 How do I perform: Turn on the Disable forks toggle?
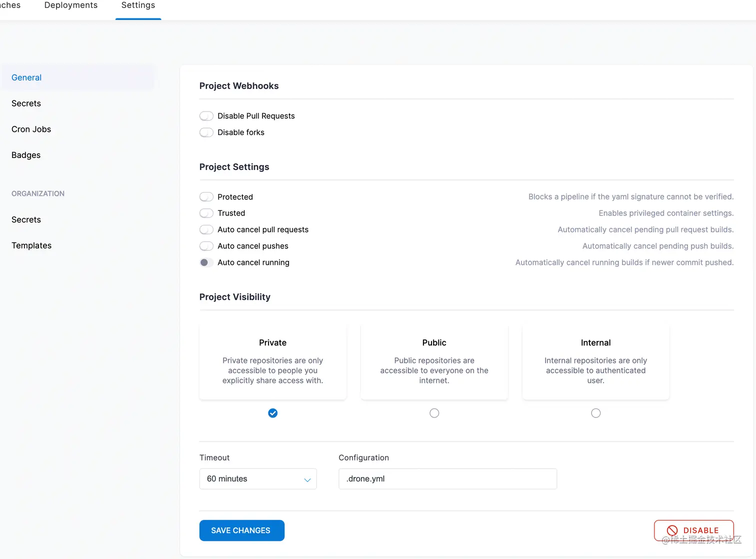[206, 132]
